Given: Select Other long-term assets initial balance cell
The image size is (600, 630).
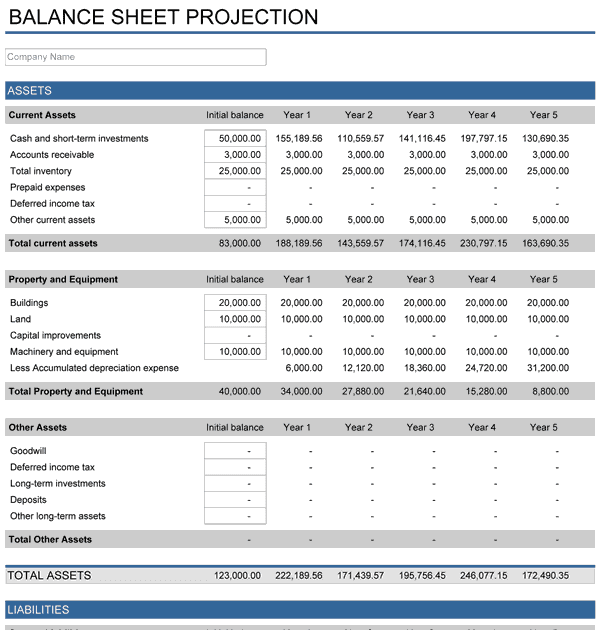Looking at the screenshot, I should [235, 516].
